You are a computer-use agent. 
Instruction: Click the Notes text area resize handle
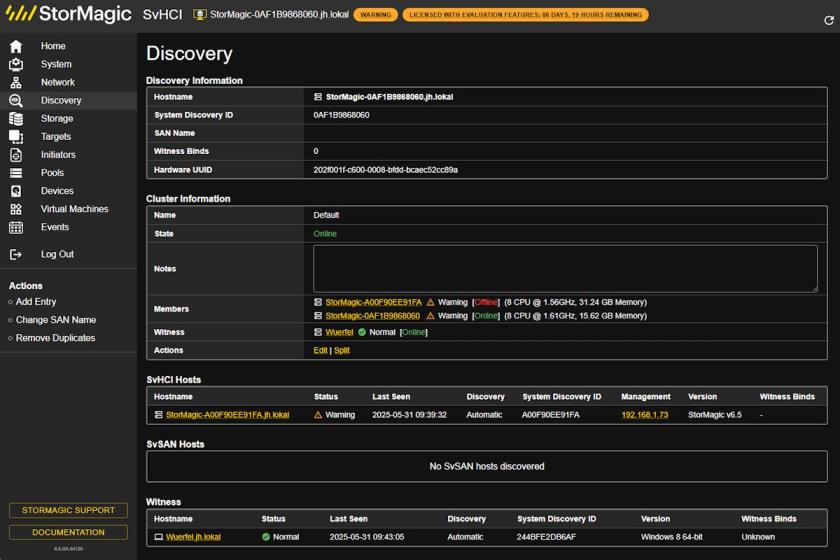[x=814, y=289]
